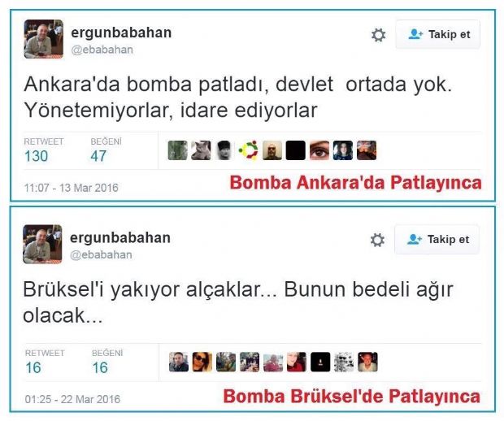Open the ergunbabahan name in top tweet
Screen dimensions: 504x421
click(121, 33)
